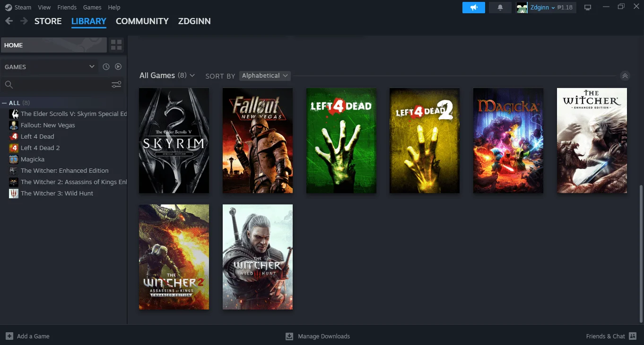Image resolution: width=644 pixels, height=345 pixels.
Task: Select The Witcher 2: Assassins of Kings
Action: coord(74,182)
